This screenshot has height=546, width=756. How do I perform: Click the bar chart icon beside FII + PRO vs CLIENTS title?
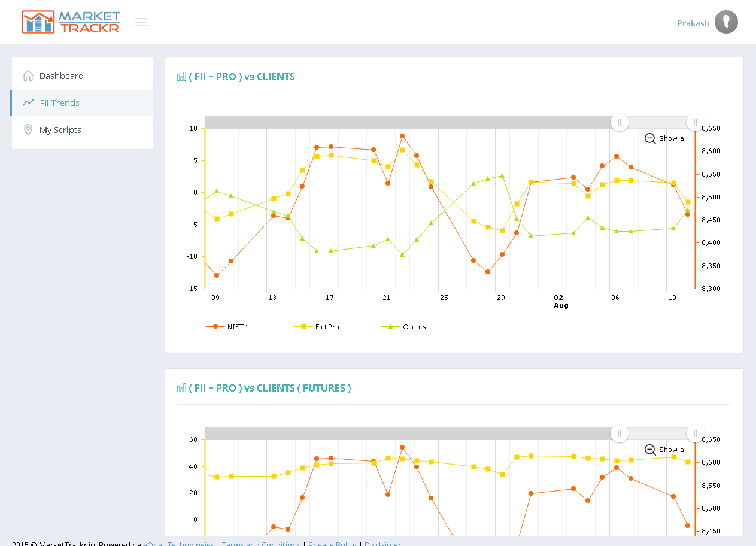pyautogui.click(x=182, y=77)
